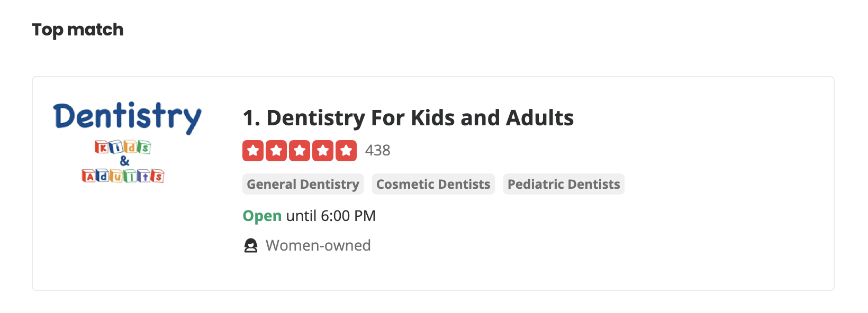
Task: Click the "until 6:00 PM" hours text
Action: point(331,216)
